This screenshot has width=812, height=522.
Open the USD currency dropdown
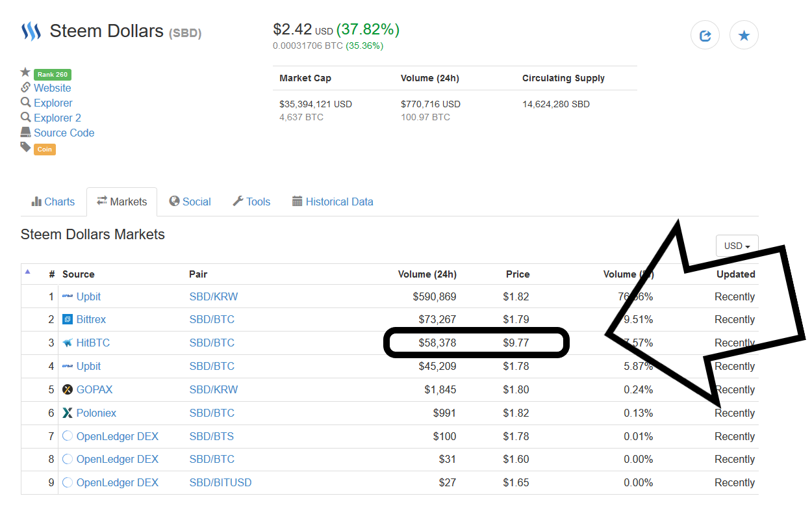coord(737,246)
